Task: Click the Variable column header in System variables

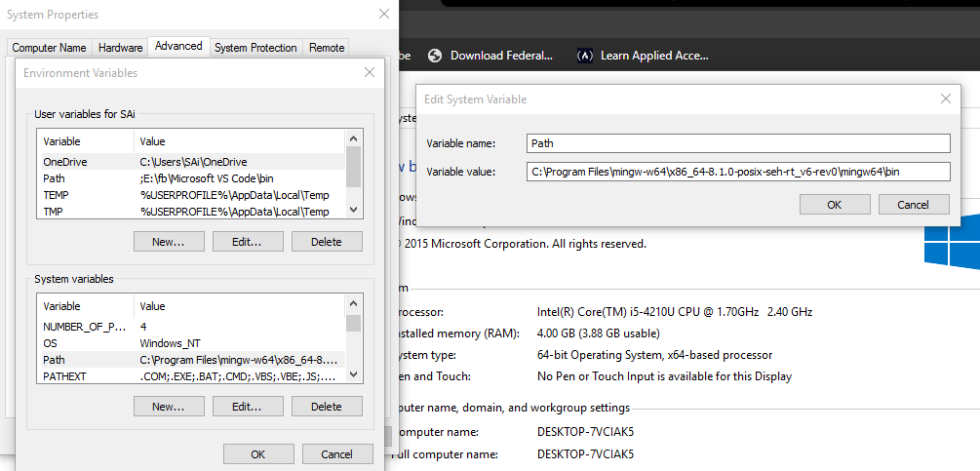Action: pos(86,306)
